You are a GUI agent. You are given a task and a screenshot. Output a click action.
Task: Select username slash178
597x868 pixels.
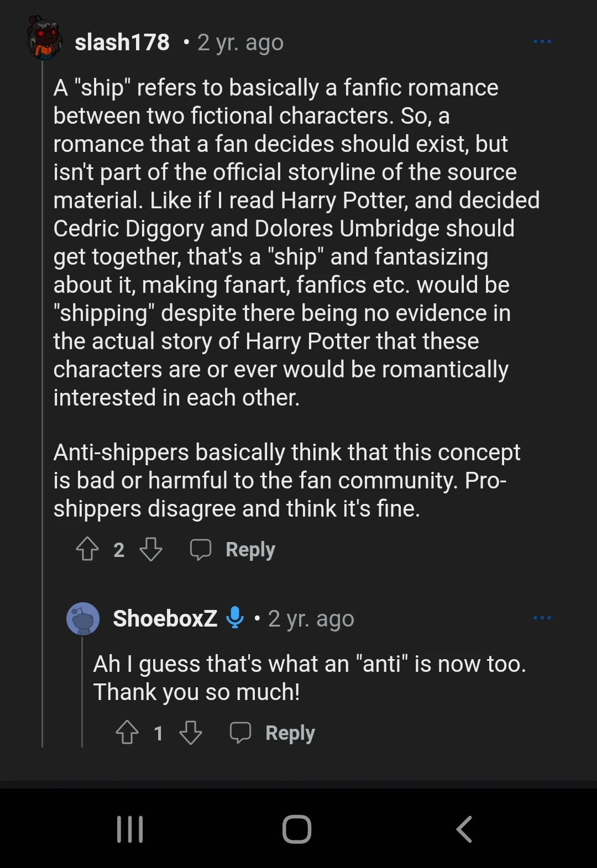(123, 41)
